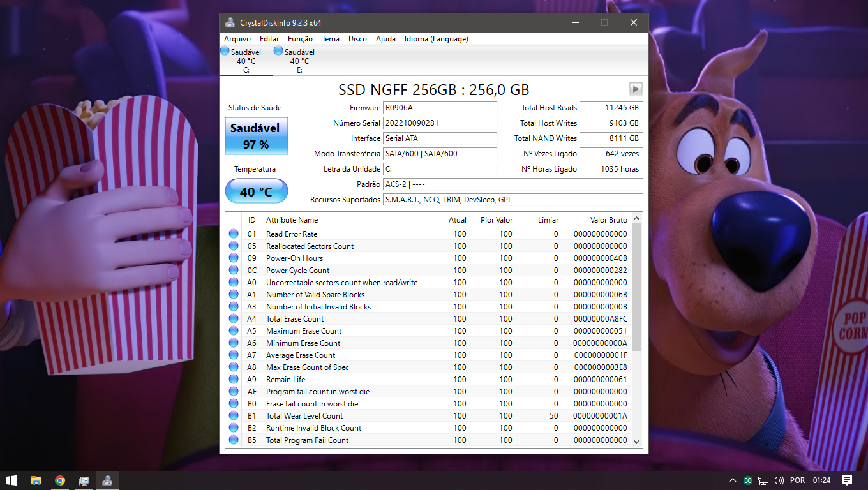Viewport: 868px width, 490px height.
Task: Click the status orb for Power Cycle Count
Action: coord(234,271)
